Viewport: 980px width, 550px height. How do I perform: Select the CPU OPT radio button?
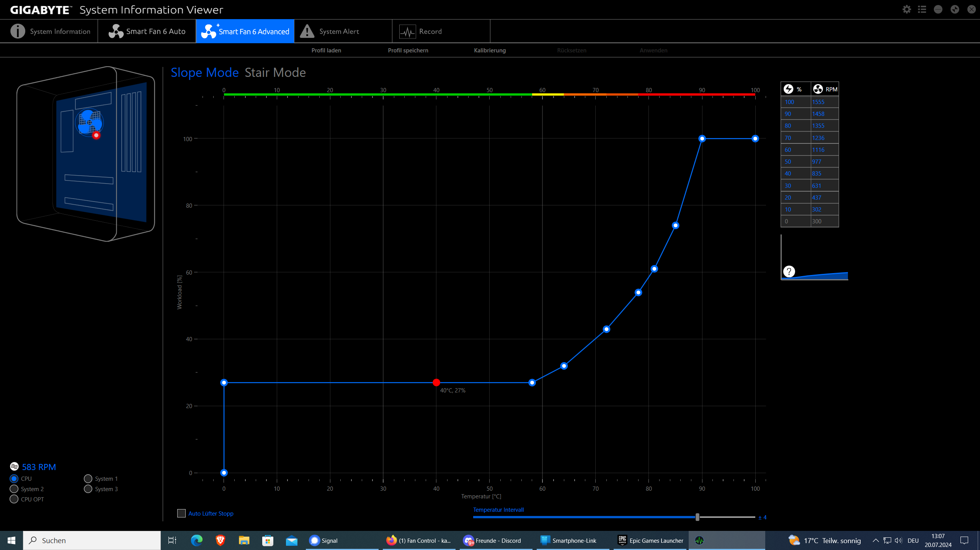pos(14,499)
